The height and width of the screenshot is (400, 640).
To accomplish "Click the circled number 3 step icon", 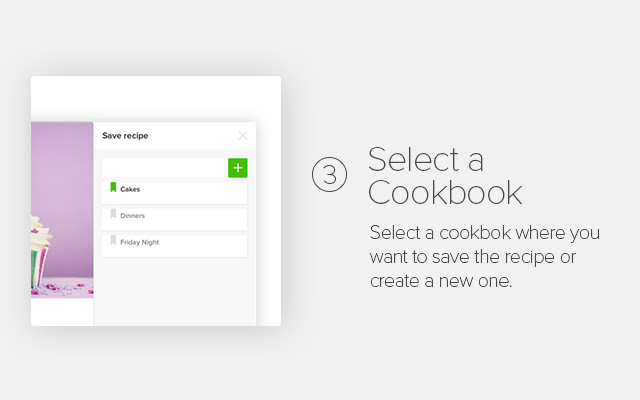I will coord(329,175).
